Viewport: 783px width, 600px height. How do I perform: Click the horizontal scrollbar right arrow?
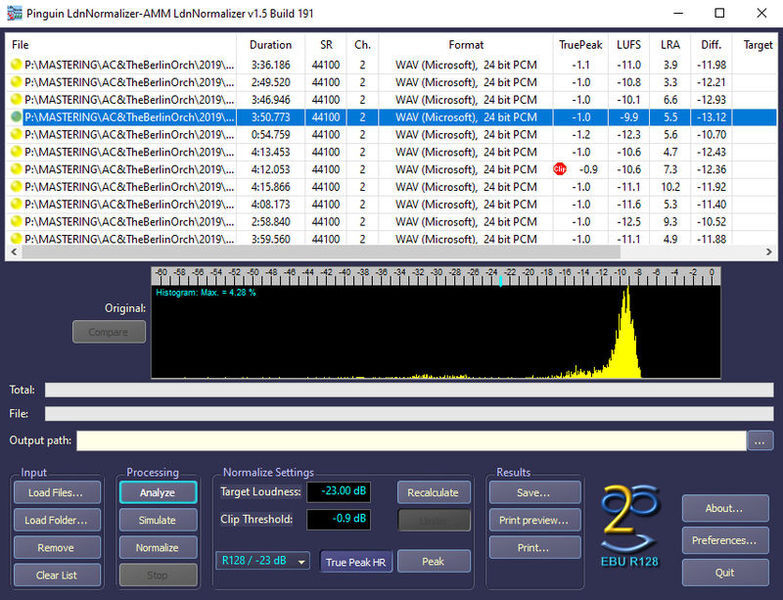pyautogui.click(x=769, y=252)
